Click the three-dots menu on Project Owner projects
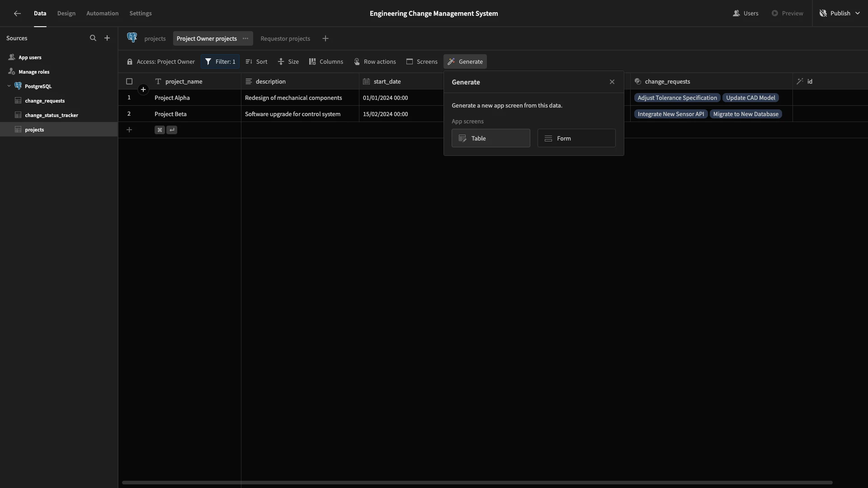This screenshot has width=868, height=488. tap(245, 38)
